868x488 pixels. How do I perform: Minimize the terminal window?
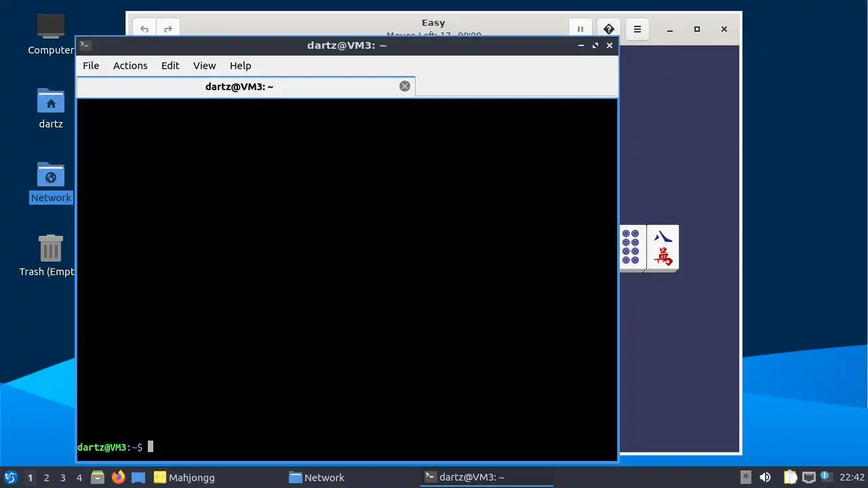pos(581,45)
